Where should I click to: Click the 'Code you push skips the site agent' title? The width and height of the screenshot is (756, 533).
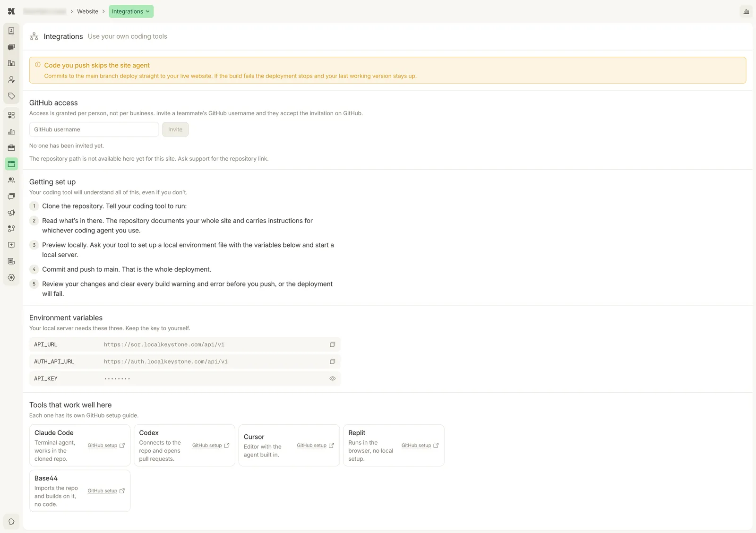tap(97, 65)
